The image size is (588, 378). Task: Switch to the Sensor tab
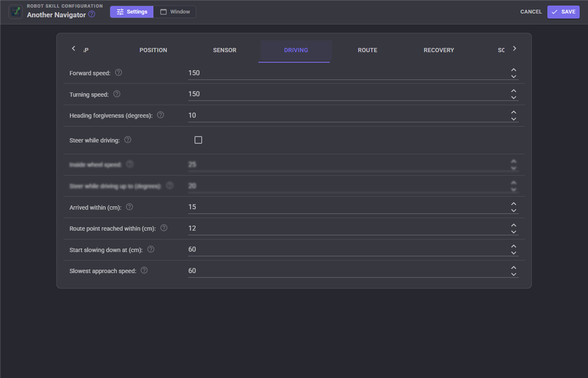click(225, 50)
